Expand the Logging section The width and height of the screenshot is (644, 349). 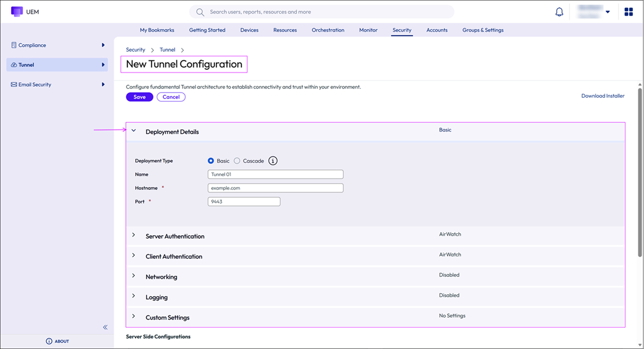click(x=134, y=296)
